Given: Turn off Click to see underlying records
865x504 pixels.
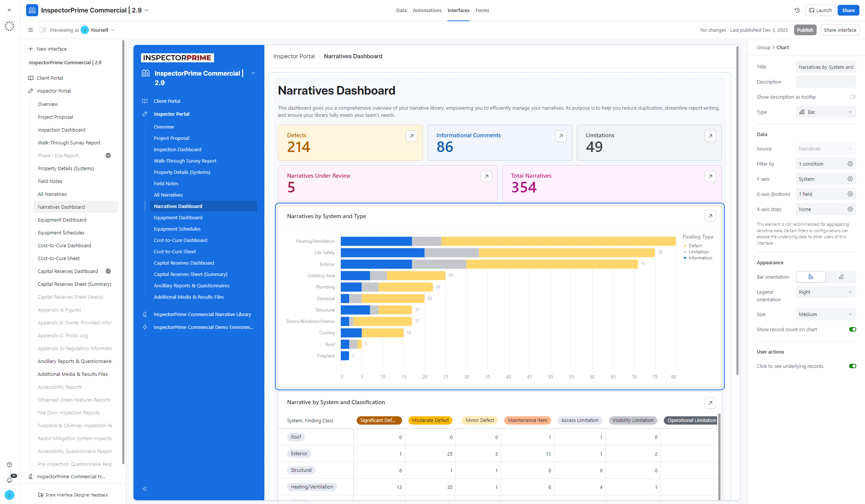Looking at the screenshot, I should [x=852, y=366].
